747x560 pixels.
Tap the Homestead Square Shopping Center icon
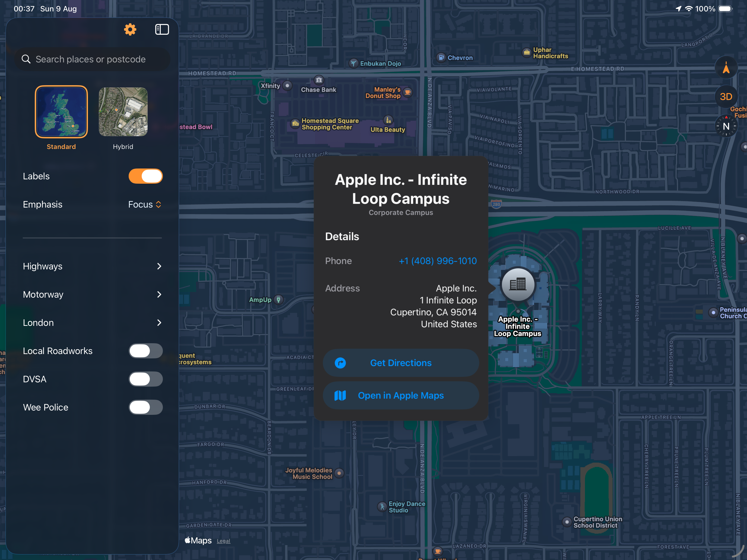click(x=296, y=123)
